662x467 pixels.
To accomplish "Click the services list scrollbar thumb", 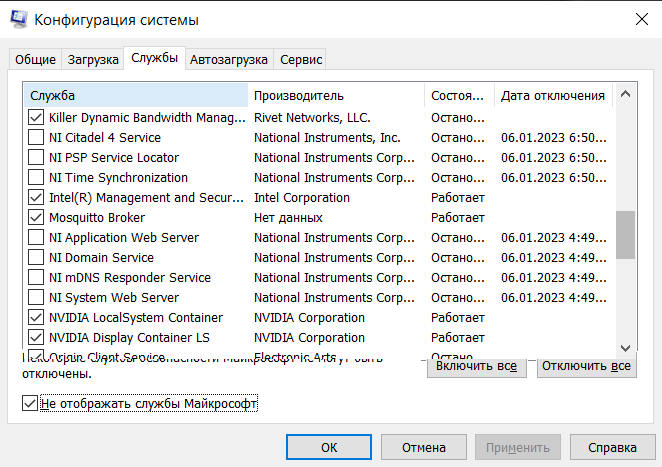I will pos(625,235).
